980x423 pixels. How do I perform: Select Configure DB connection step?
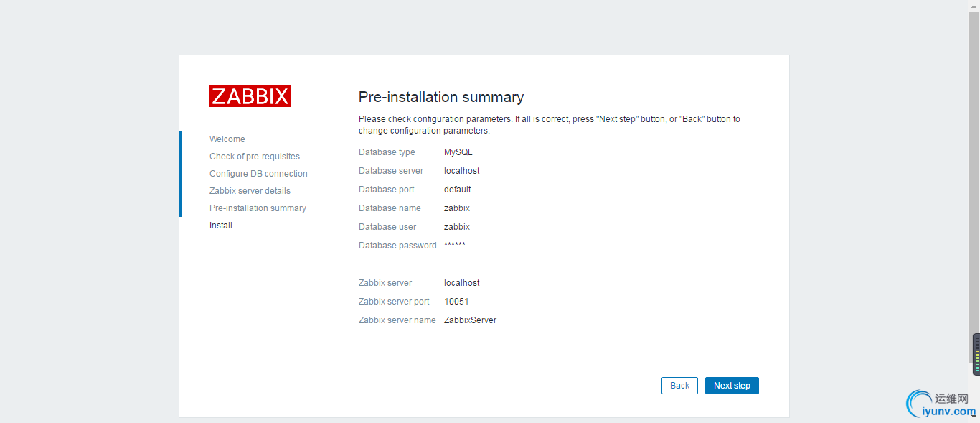258,174
